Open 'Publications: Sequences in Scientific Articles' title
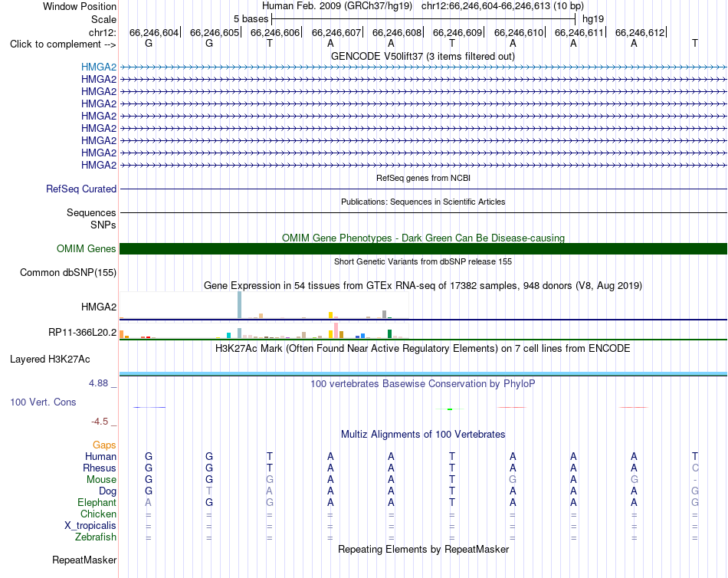728x578 pixels. coord(423,202)
